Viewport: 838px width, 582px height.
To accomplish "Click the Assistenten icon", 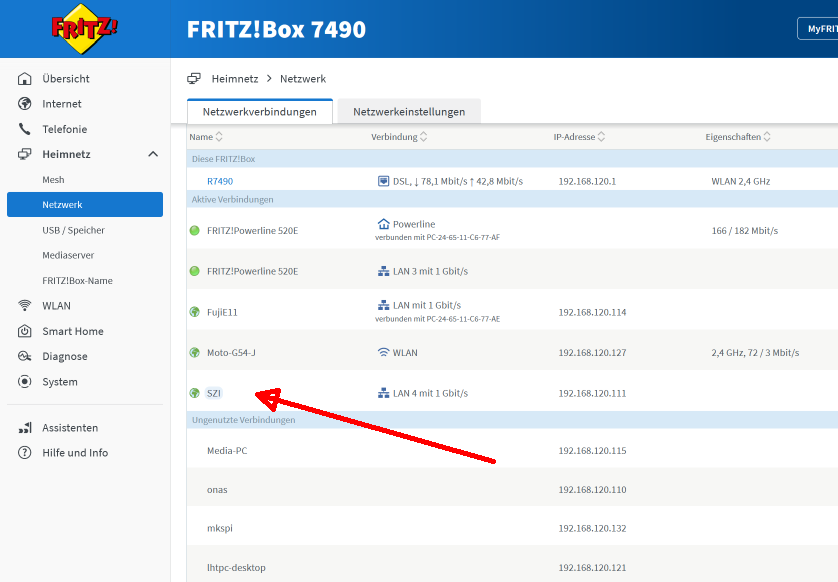I will 25,428.
